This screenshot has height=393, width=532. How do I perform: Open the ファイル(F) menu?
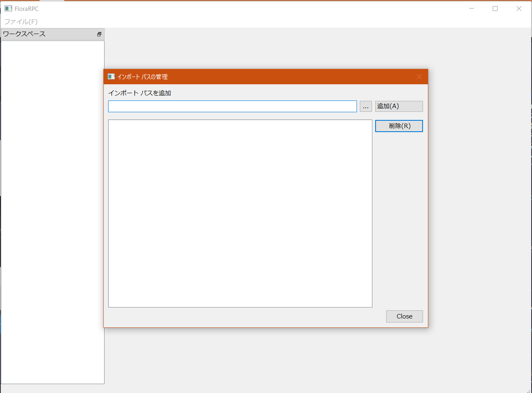pos(21,21)
